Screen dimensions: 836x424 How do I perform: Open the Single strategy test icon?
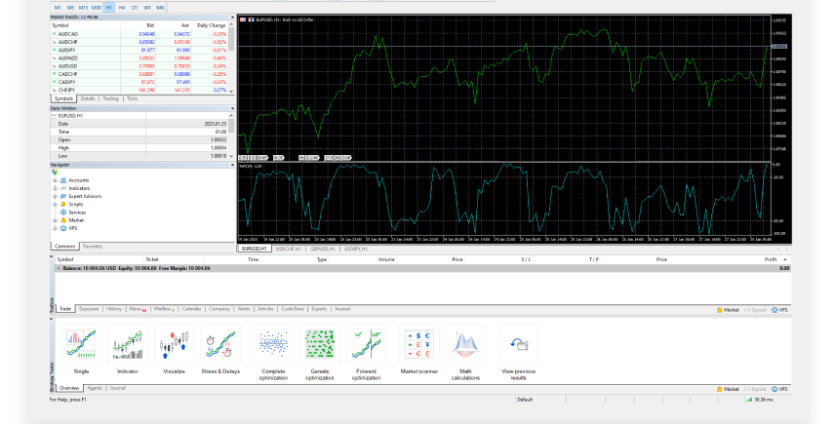82,345
